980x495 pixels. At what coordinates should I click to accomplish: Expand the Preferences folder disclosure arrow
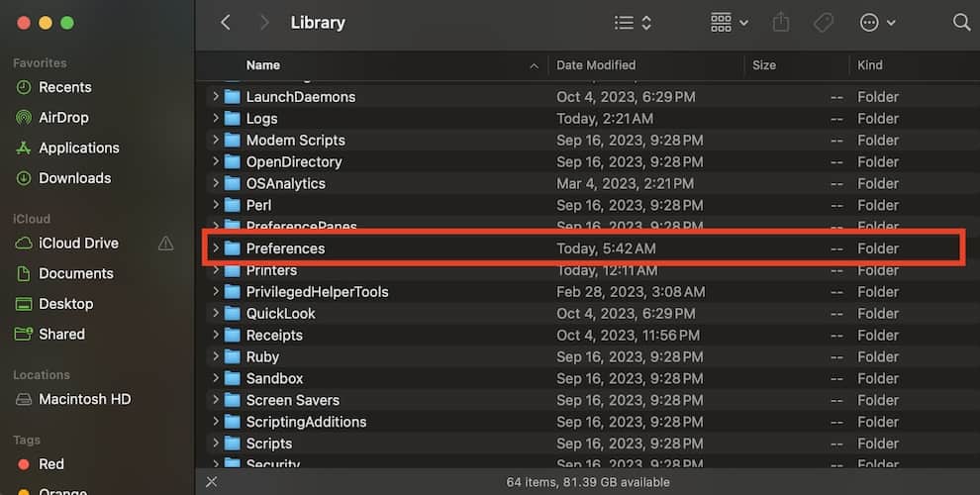click(215, 248)
